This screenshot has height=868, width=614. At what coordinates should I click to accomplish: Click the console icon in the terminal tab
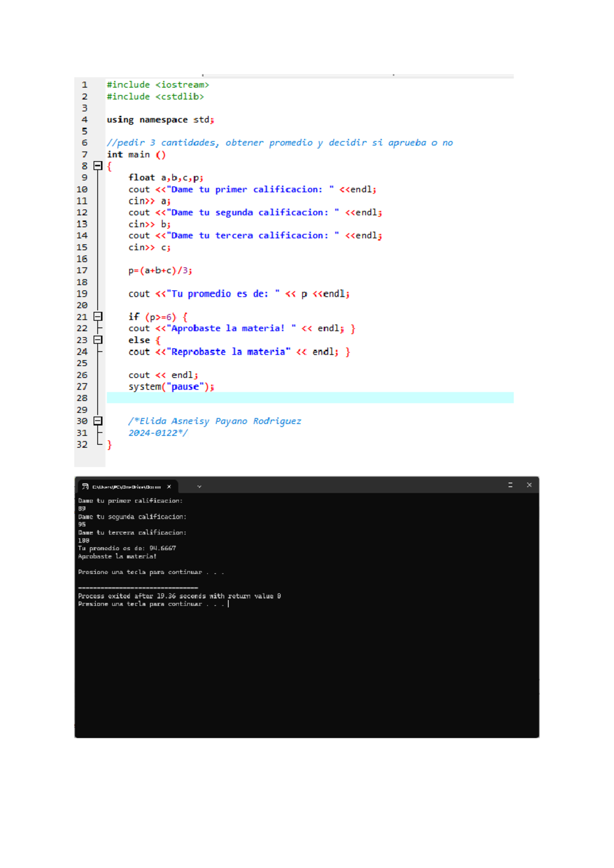tap(85, 487)
